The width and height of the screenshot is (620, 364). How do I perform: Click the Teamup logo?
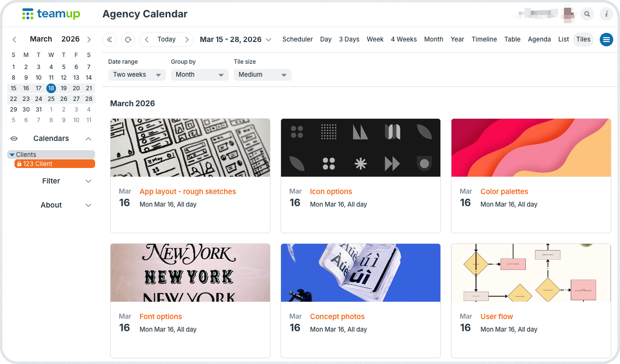click(51, 14)
